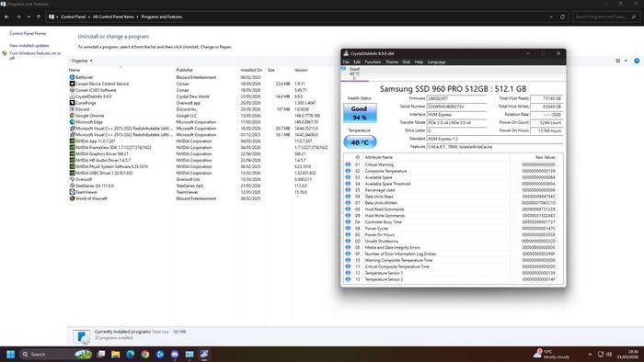Select the Overwolf program icon
The width and height of the screenshot is (644, 362).
click(x=72, y=179)
